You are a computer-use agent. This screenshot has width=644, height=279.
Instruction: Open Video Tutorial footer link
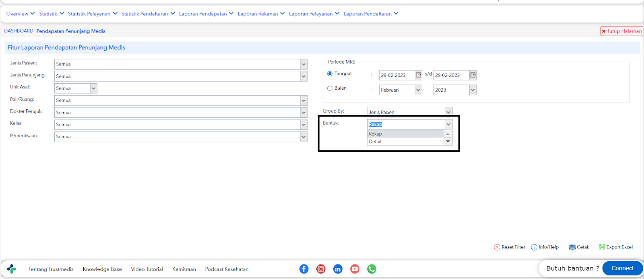pos(147,269)
